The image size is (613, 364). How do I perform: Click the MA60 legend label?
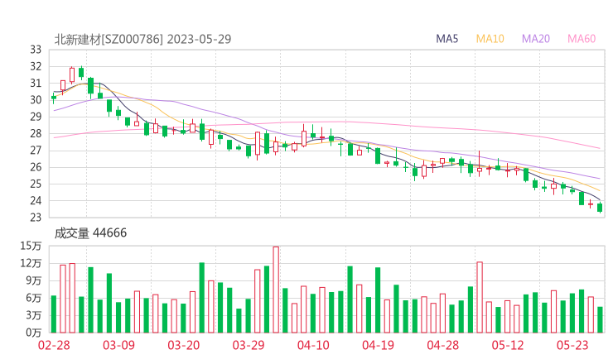(x=582, y=39)
